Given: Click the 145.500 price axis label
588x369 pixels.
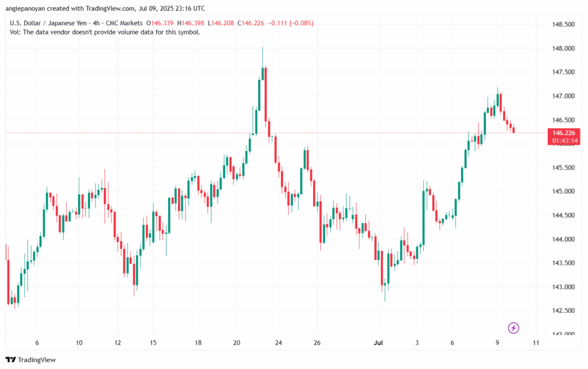Looking at the screenshot, I should point(563,168).
